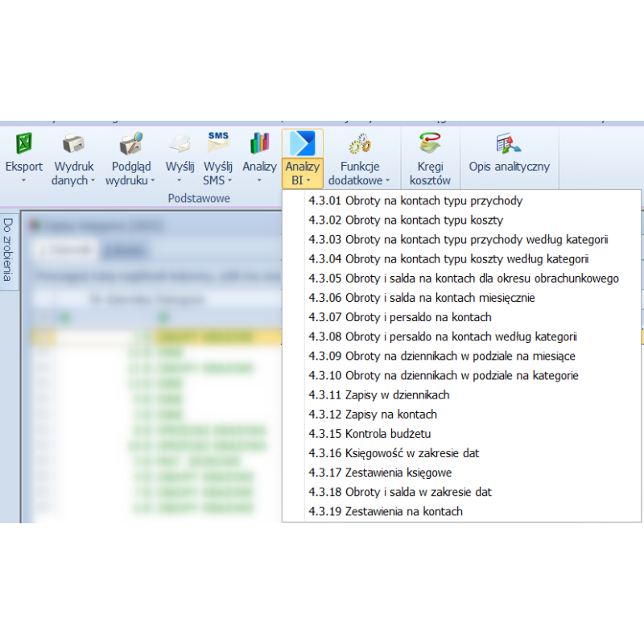Select 4.3.15 Kontrola budżetu report
Screen dimensions: 644x644
(x=364, y=434)
